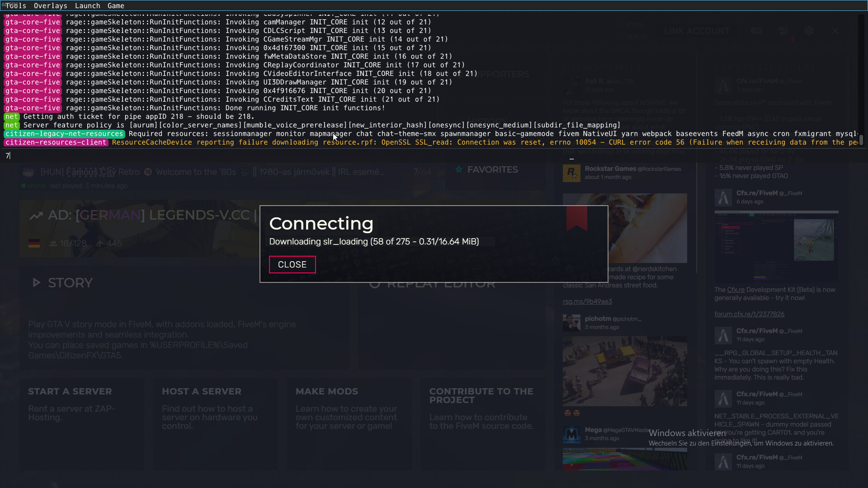The height and width of the screenshot is (488, 868).
Task: Click the Cfx.re/FiveM avatar dated 6 days ago
Action: pos(723,197)
